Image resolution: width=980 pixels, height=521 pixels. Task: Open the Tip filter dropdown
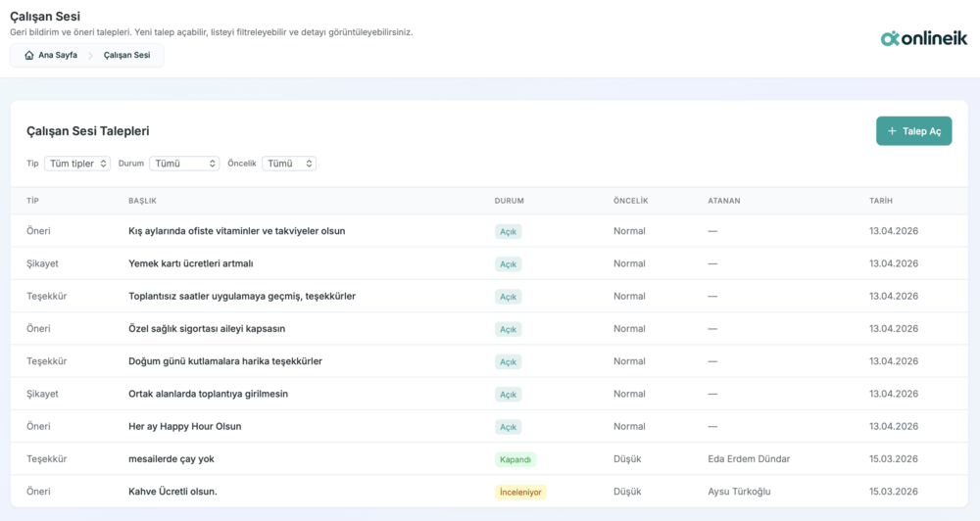coord(77,164)
